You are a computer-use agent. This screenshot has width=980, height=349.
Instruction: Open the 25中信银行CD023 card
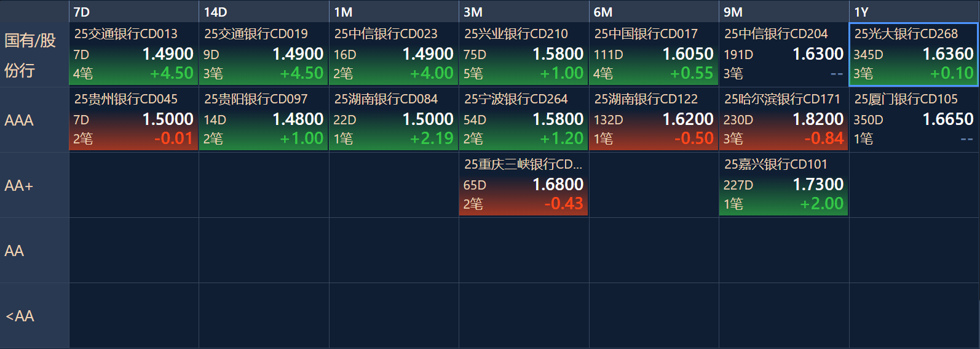[x=393, y=54]
